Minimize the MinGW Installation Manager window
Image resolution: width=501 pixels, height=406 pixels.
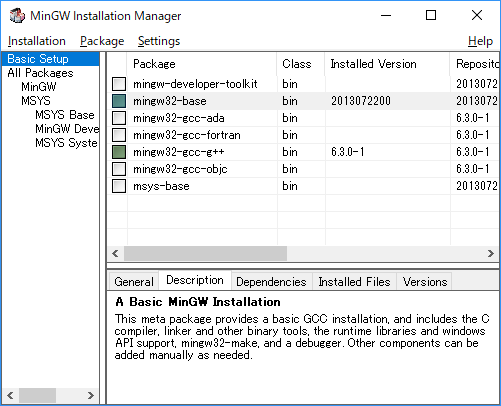(x=386, y=15)
